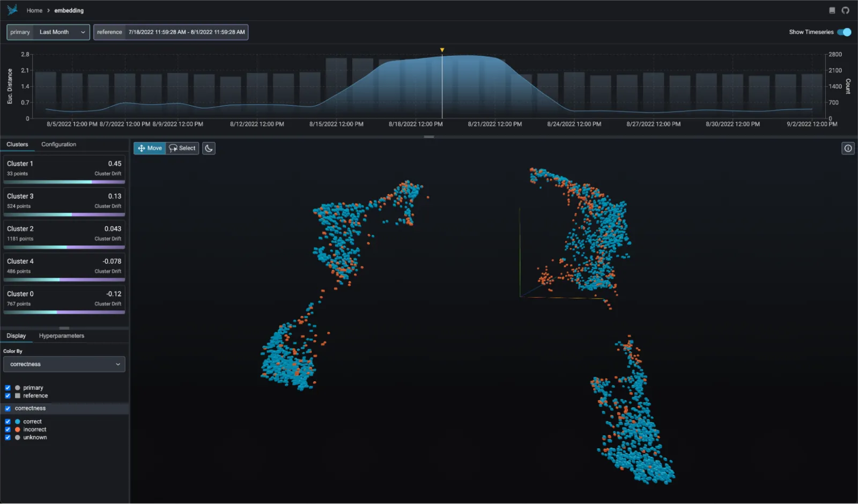Toggle dark mode with the moon icon
Viewport: 858px width, 504px height.
point(208,148)
